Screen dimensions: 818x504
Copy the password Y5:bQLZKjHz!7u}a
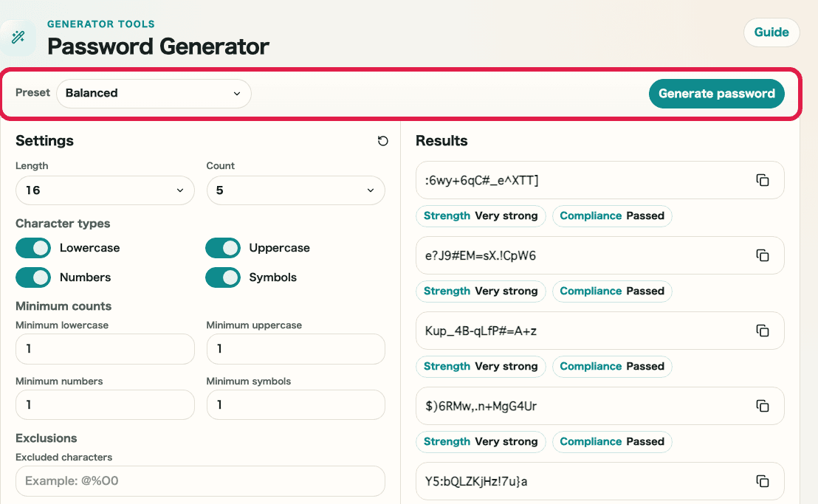pos(763,481)
